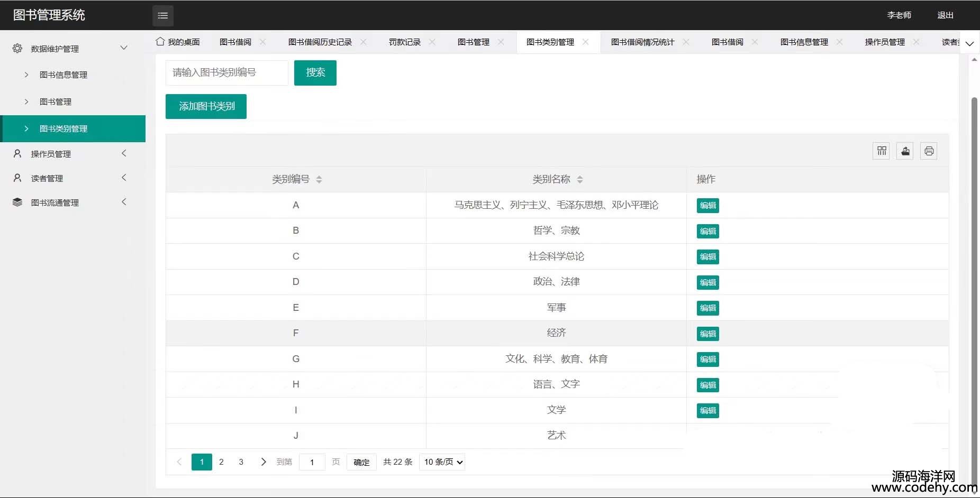Close the 罚款记录 tab

[432, 42]
